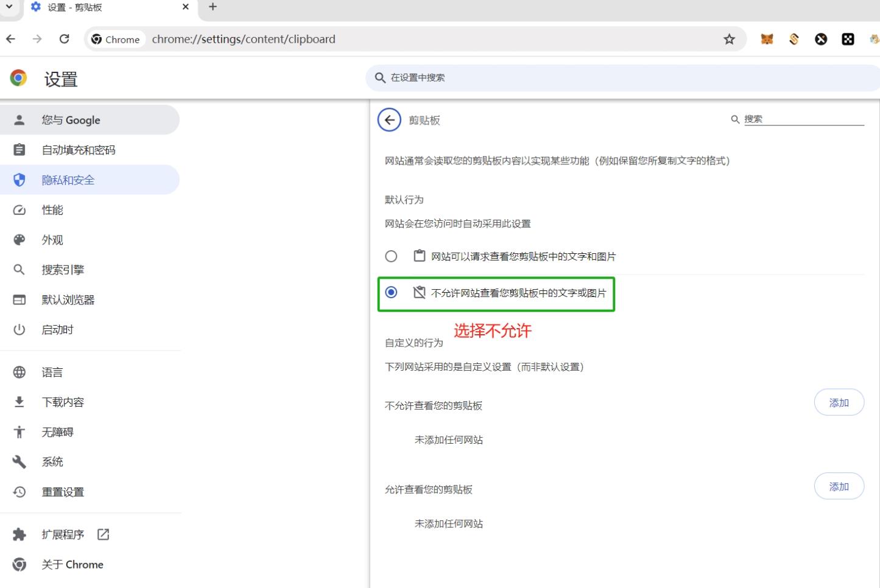Open the MetaMask fox extension
This screenshot has height=588, width=880.
pyautogui.click(x=767, y=40)
